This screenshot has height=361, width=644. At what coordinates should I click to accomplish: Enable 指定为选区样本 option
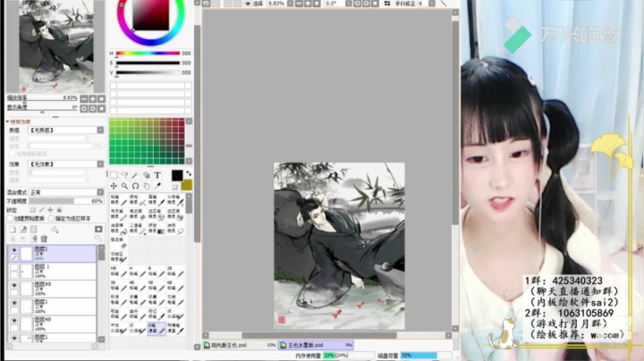pos(51,219)
